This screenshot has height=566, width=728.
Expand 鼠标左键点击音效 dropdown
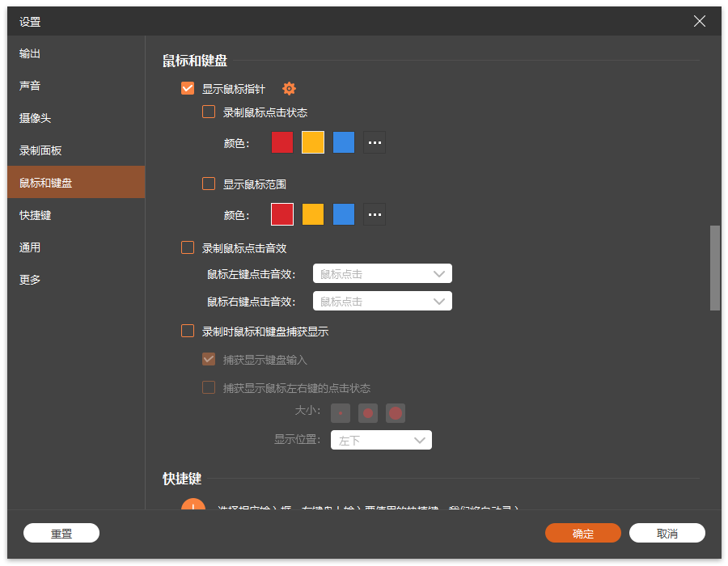(x=382, y=274)
